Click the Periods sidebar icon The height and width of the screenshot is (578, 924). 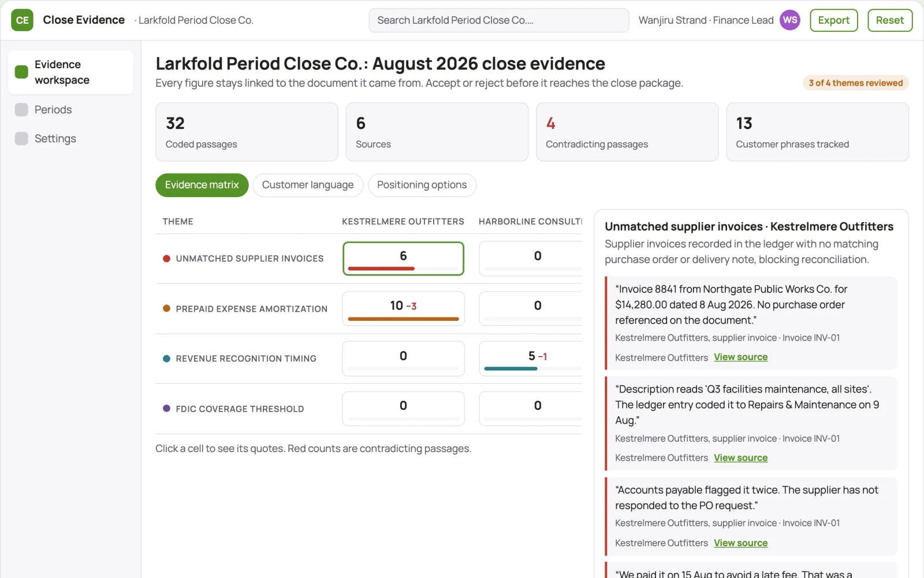[x=21, y=110]
